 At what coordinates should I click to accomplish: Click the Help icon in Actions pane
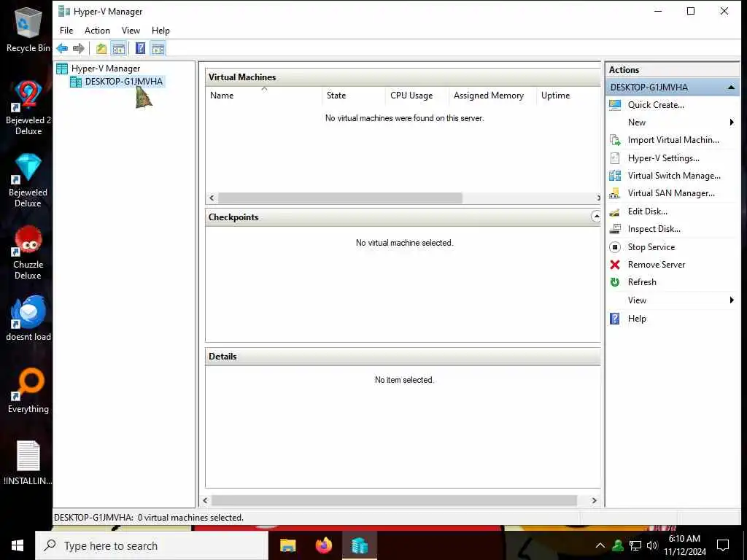615,319
